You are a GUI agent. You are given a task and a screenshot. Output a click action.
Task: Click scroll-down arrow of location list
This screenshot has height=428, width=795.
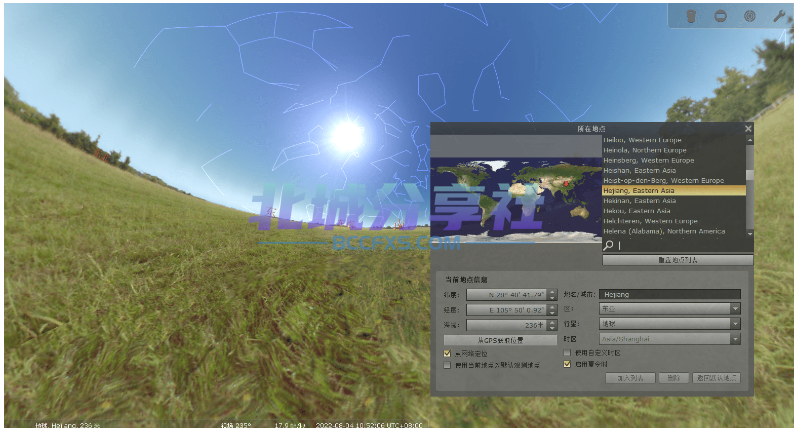click(750, 233)
